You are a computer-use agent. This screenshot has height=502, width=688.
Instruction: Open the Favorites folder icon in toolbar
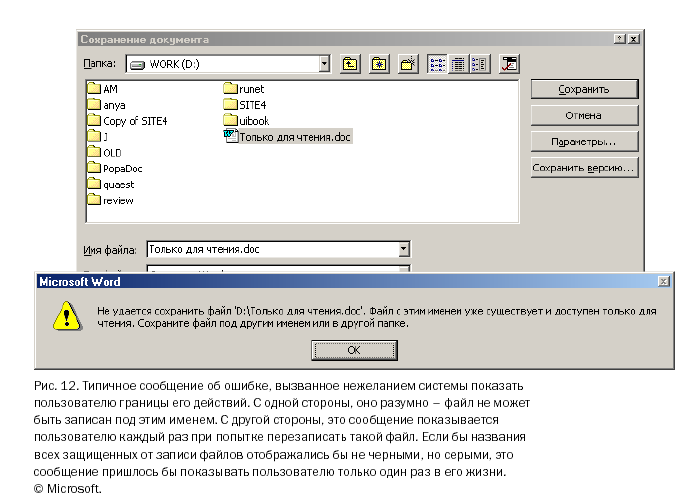pyautogui.click(x=379, y=65)
